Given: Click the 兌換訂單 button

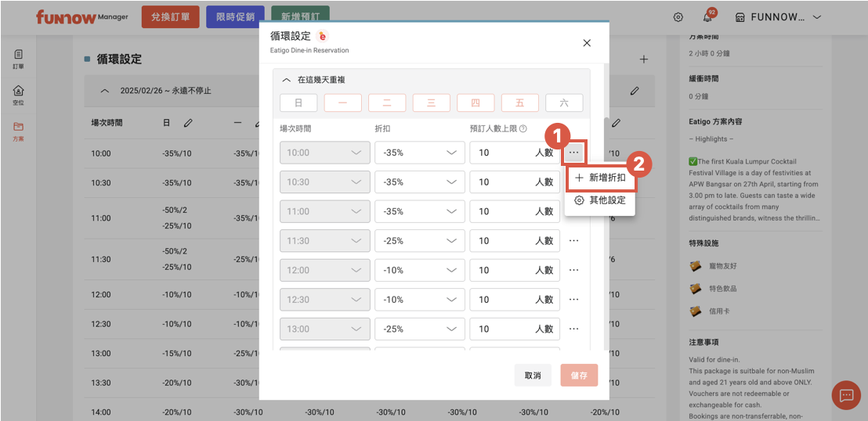Looking at the screenshot, I should [171, 17].
